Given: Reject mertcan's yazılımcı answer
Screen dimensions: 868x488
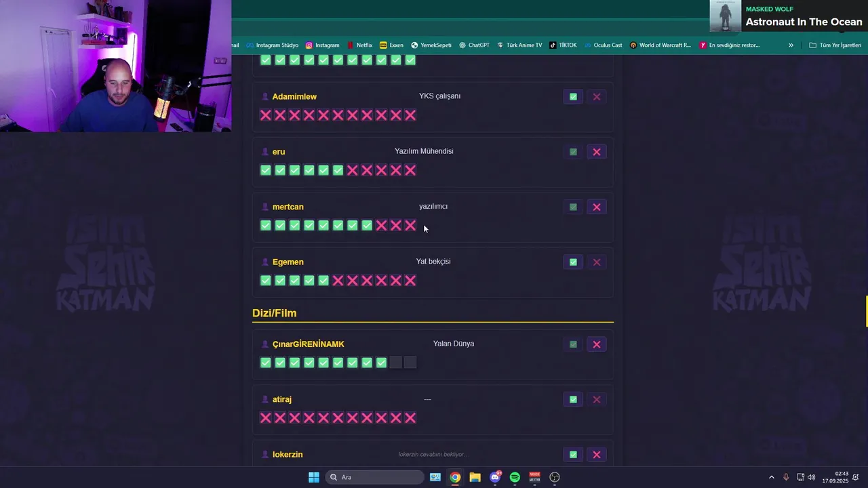Looking at the screenshot, I should 597,207.
